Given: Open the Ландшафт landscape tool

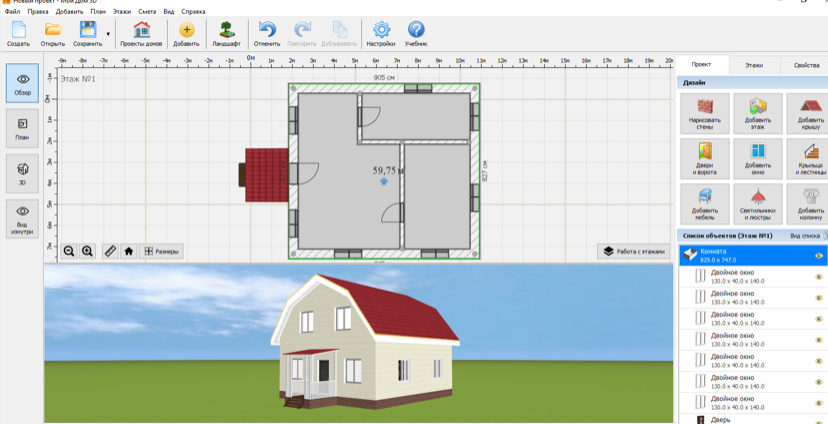Looking at the screenshot, I should [227, 34].
